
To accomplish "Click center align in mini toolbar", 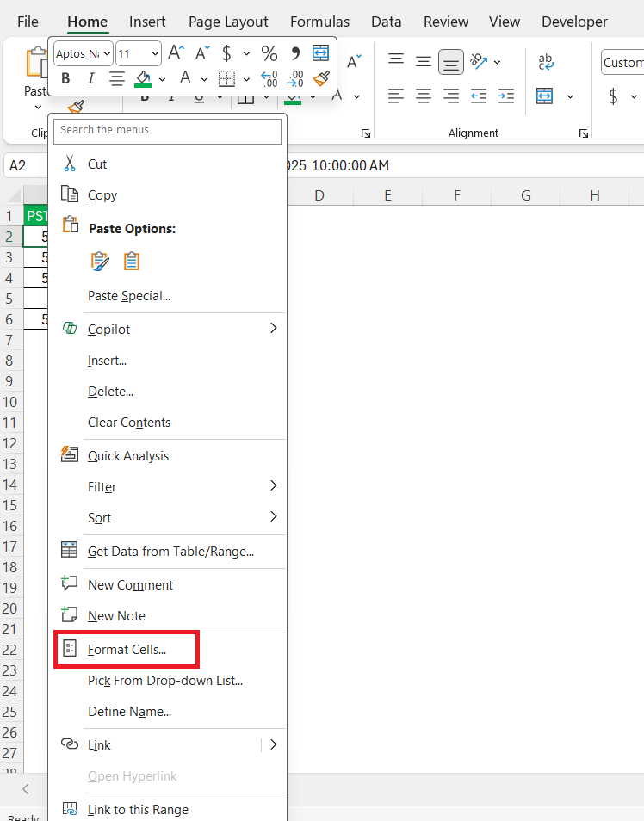I will 116,78.
